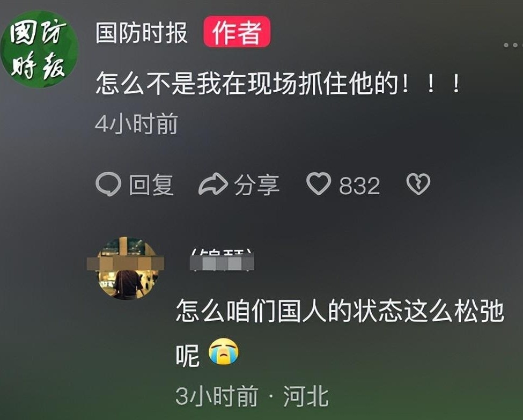
Task: Tap the 832 like count
Action: click(359, 186)
